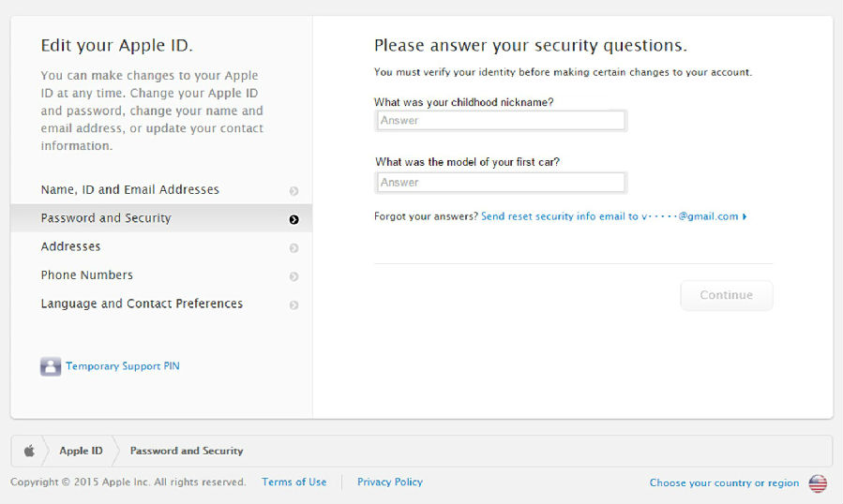Open the Temporary Support PIN link

[x=123, y=366]
